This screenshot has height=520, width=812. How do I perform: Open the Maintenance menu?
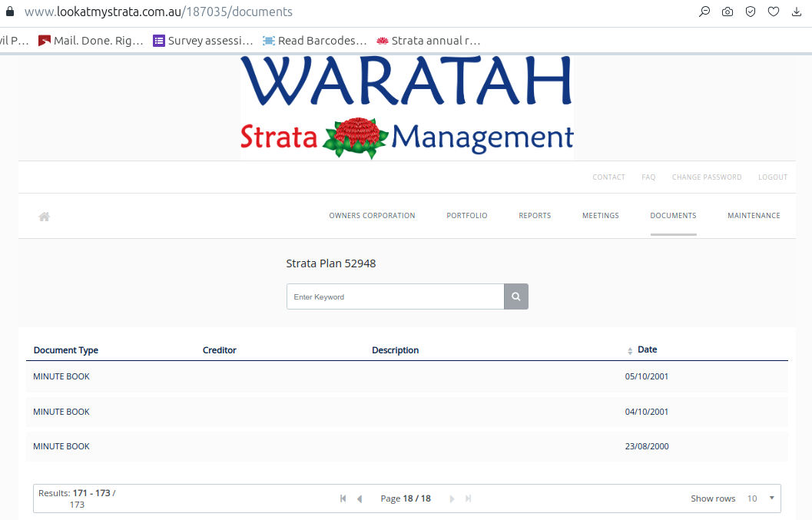click(x=754, y=216)
